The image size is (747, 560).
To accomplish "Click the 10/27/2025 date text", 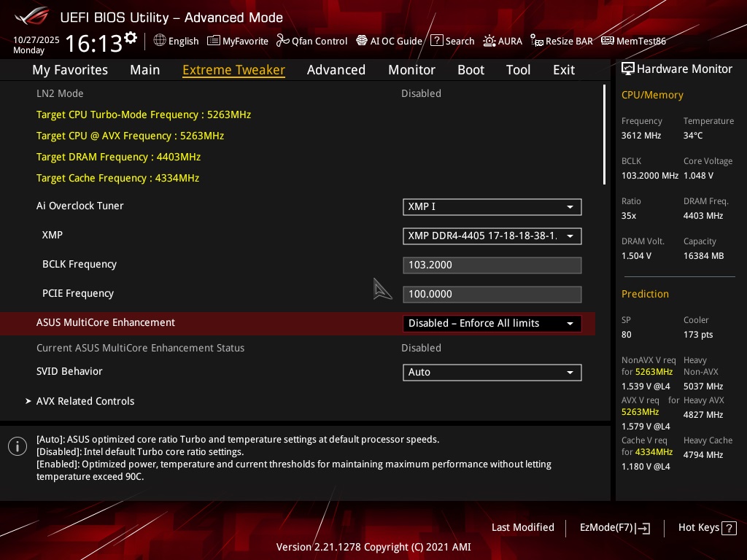I will click(36, 40).
